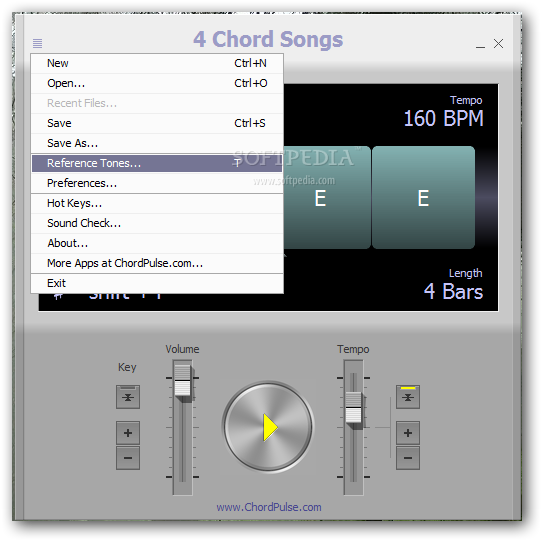
Task: Launch Sound Check... from menu
Action: tap(157, 223)
